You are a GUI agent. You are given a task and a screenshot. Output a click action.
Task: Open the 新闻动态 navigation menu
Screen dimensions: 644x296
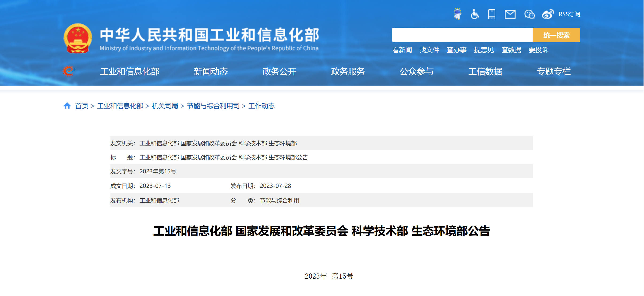click(x=211, y=72)
